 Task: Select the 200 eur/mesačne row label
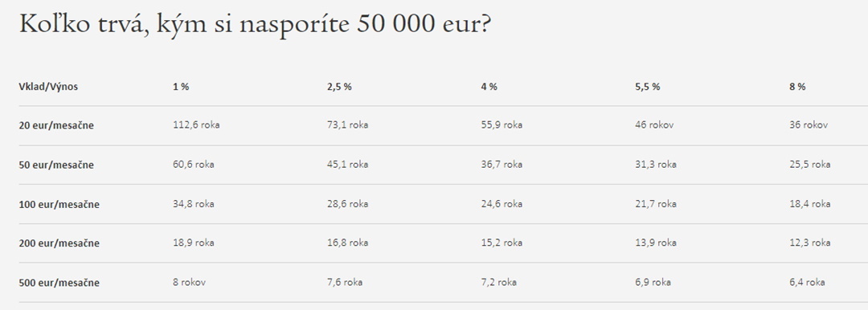click(59, 243)
